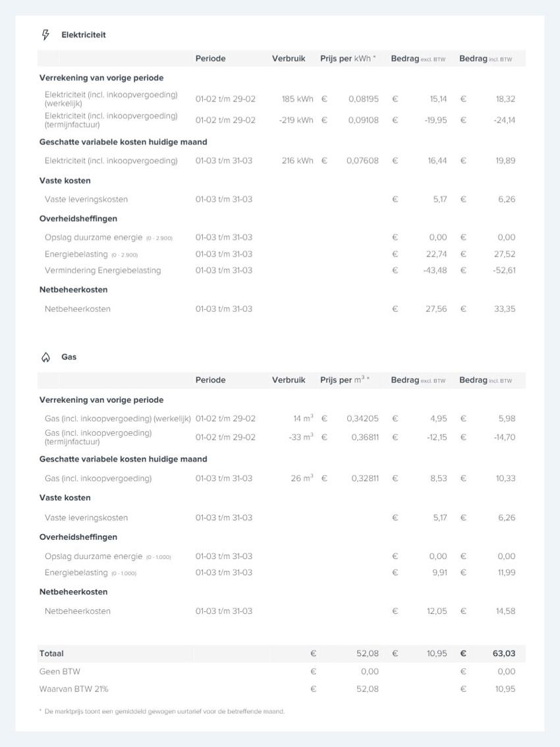
Task: Click estimated usage 216 kWh
Action: pos(297,161)
